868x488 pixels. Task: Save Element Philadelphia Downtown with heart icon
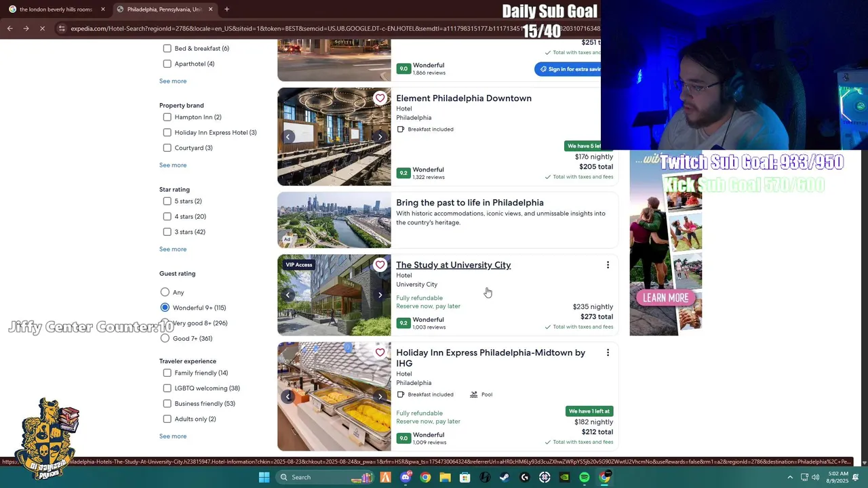coord(380,98)
